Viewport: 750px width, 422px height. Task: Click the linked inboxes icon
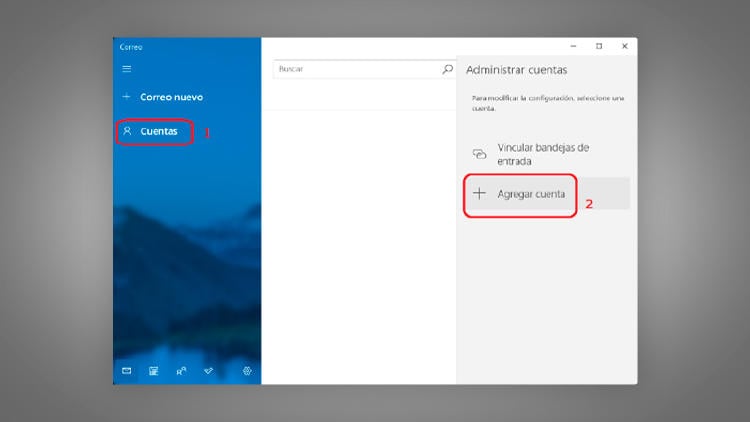click(x=479, y=154)
